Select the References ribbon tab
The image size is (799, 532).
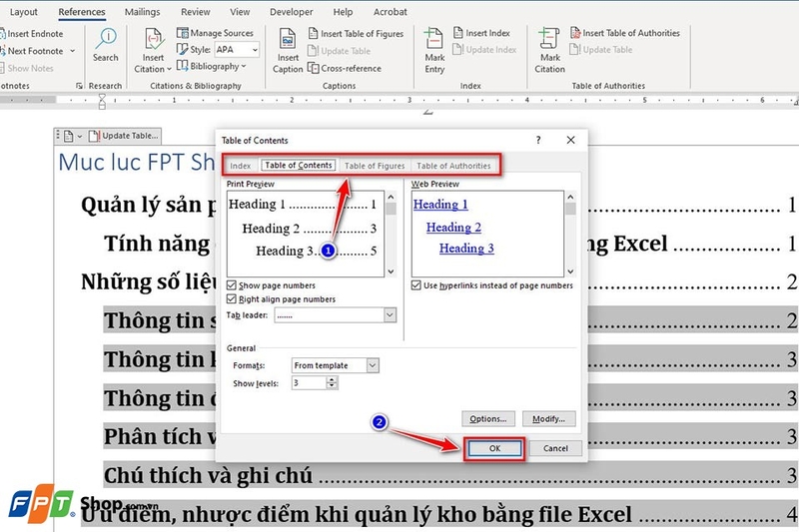82,12
